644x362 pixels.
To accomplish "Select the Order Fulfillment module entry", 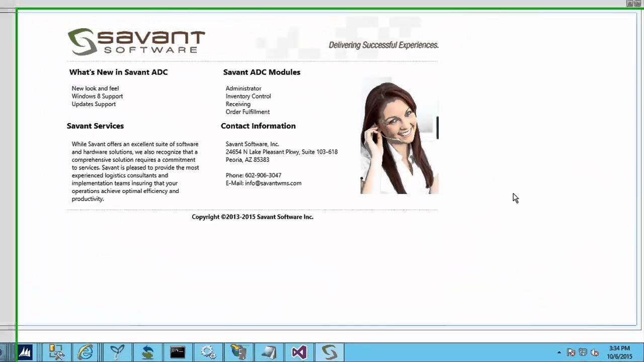I will 248,112.
